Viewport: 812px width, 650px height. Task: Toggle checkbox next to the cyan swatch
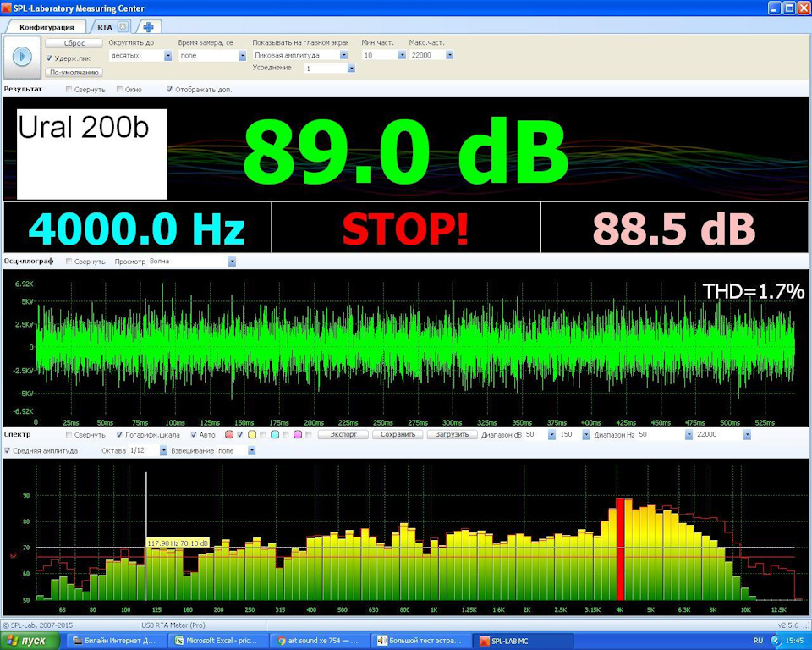click(x=286, y=435)
